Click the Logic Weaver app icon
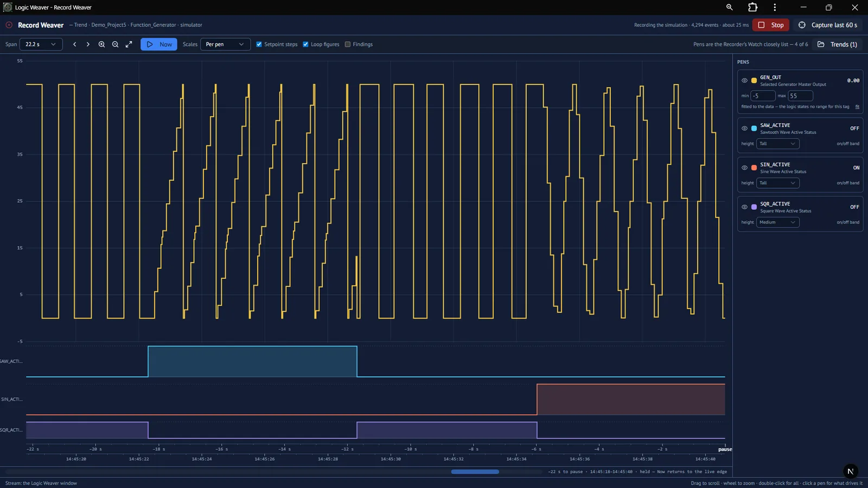Viewport: 868px width, 488px height. pos(8,8)
